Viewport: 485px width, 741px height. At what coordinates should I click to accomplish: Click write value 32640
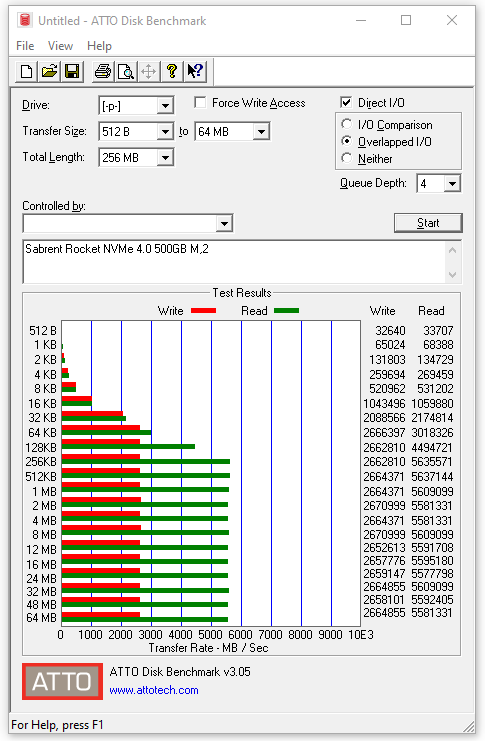point(390,330)
